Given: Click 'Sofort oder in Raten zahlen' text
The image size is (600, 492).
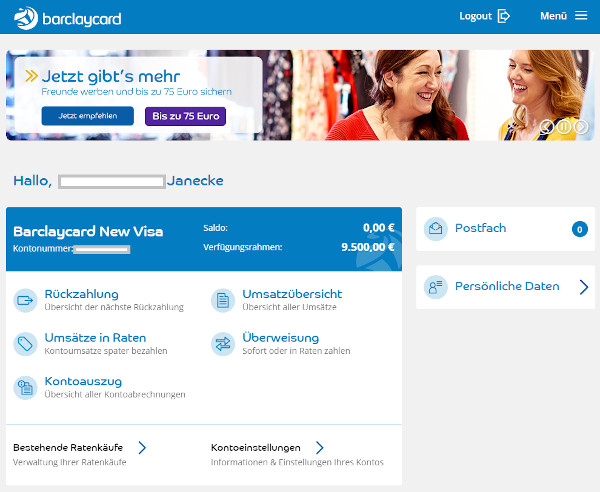Looking at the screenshot, I should point(296,351).
